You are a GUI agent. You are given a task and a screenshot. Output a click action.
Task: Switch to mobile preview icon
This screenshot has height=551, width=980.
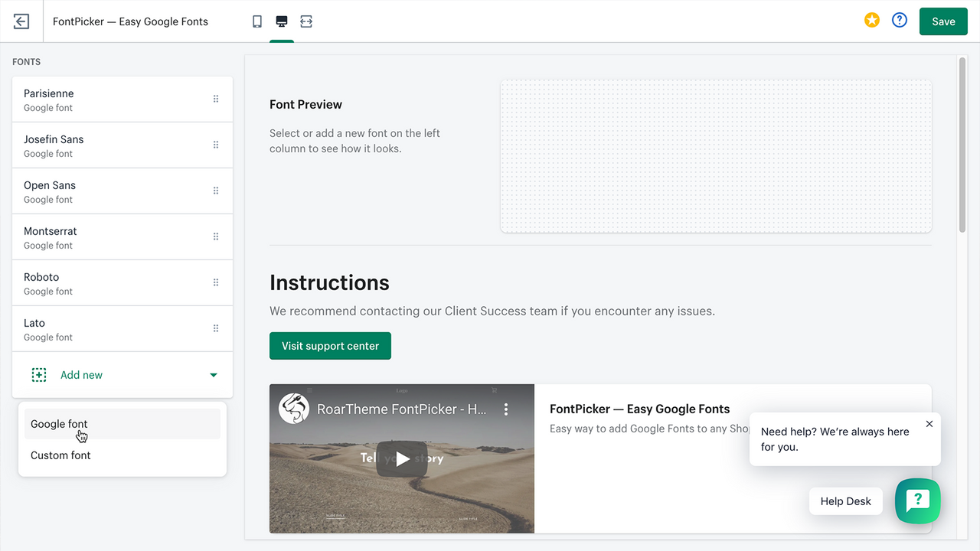coord(257,21)
